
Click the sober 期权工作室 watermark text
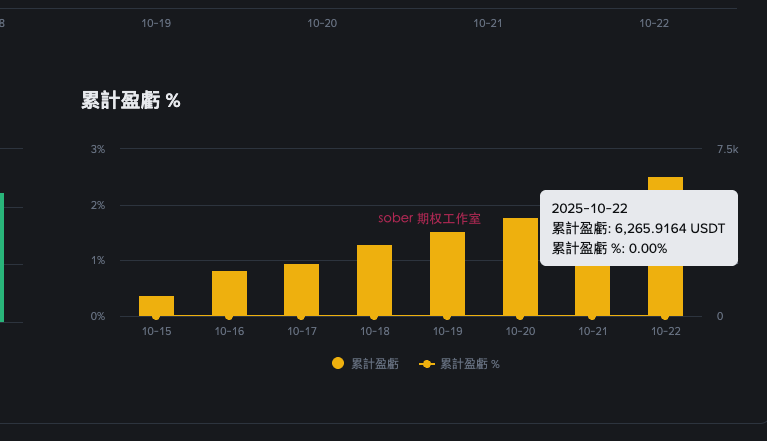click(x=429, y=218)
